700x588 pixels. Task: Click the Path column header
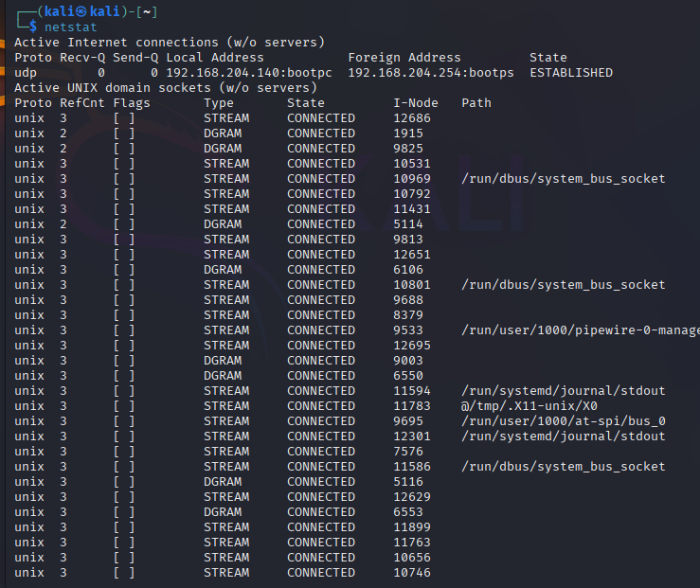476,103
